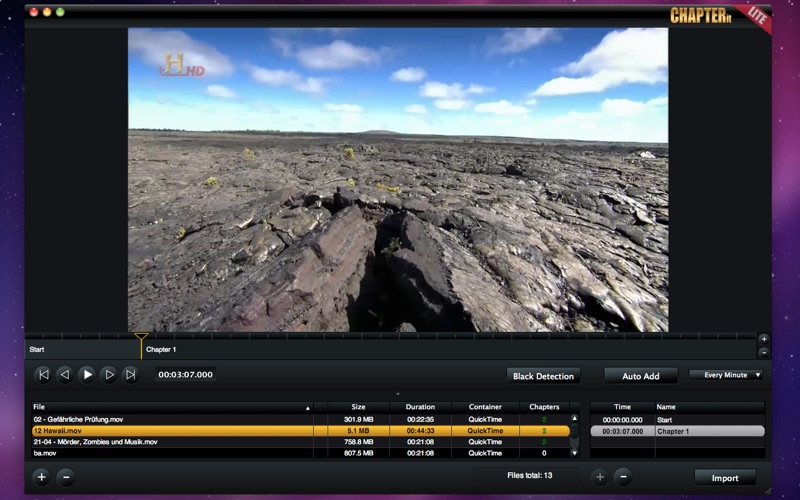The image size is (800, 500).
Task: Zoom in the timeline with plus icon
Action: pos(764,339)
